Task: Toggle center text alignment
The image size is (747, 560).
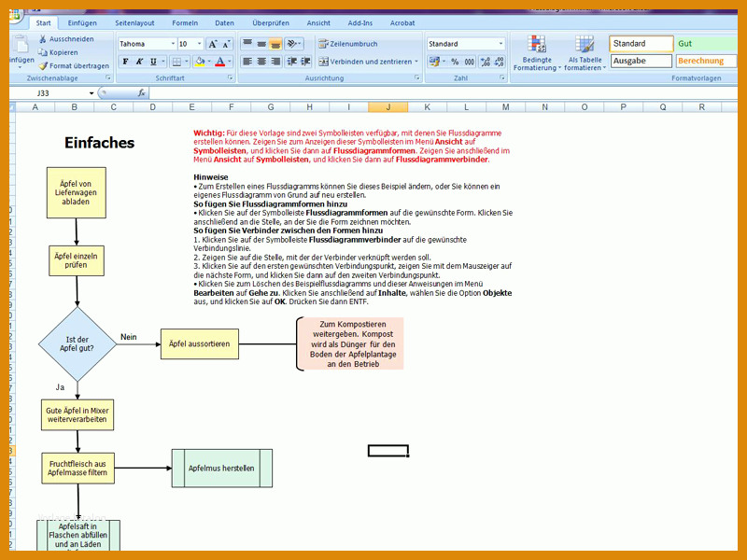Action: tap(261, 62)
